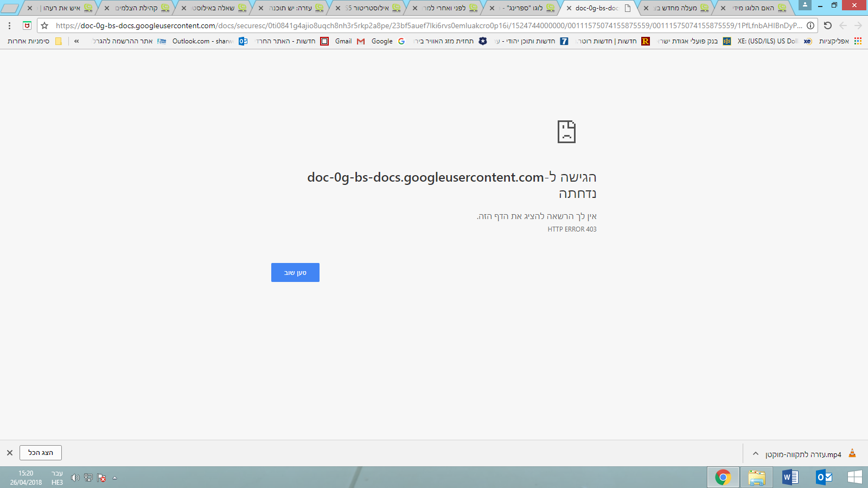
Task: Click the Chrome taskbar icon
Action: click(x=723, y=477)
